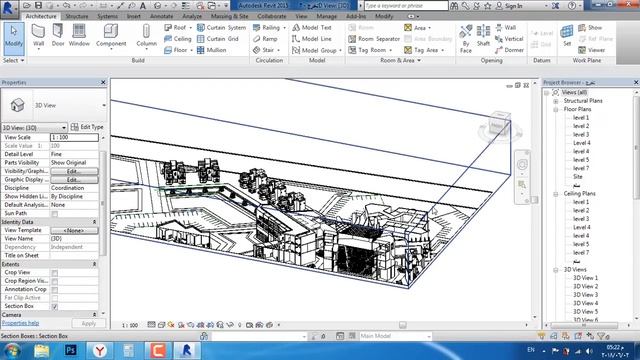Toggle the Sun Path checkbox

pyautogui.click(x=55, y=214)
